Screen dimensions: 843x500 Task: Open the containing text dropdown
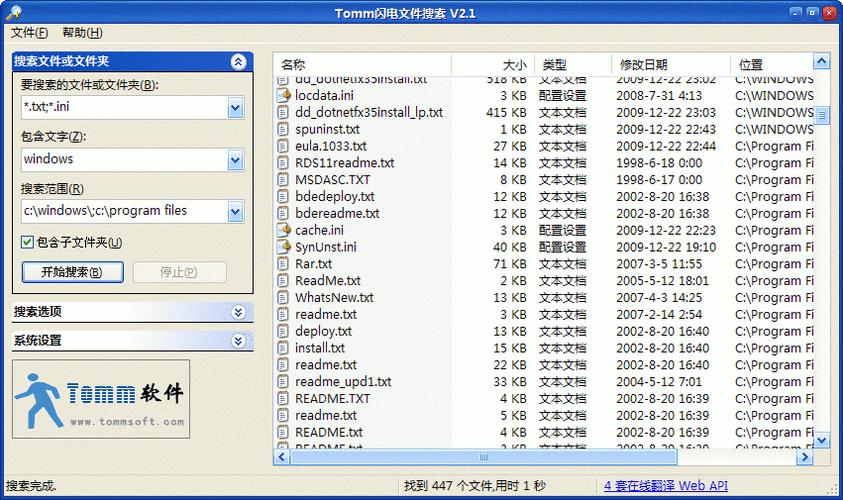click(235, 160)
